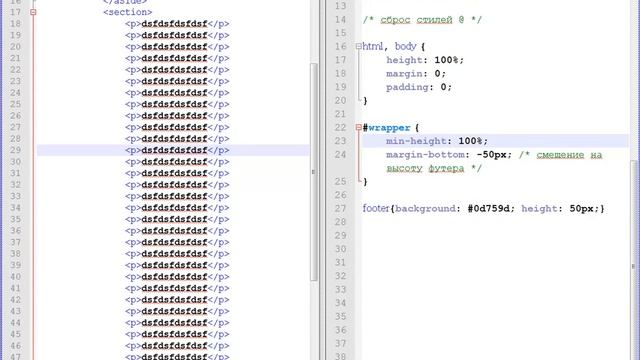The height and width of the screenshot is (360, 640).
Task: Click line number 31 in HTML pane margin
Action: tap(16, 173)
